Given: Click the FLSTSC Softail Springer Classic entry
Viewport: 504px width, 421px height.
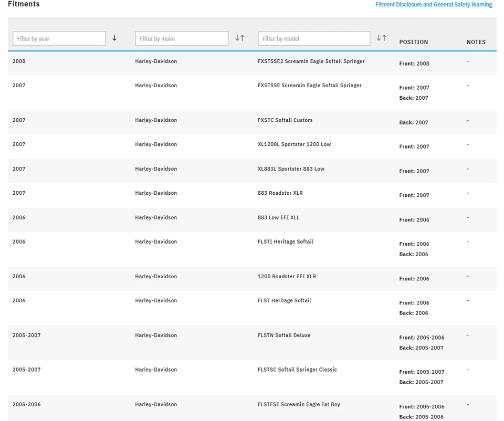Looking at the screenshot, I should pos(297,370).
